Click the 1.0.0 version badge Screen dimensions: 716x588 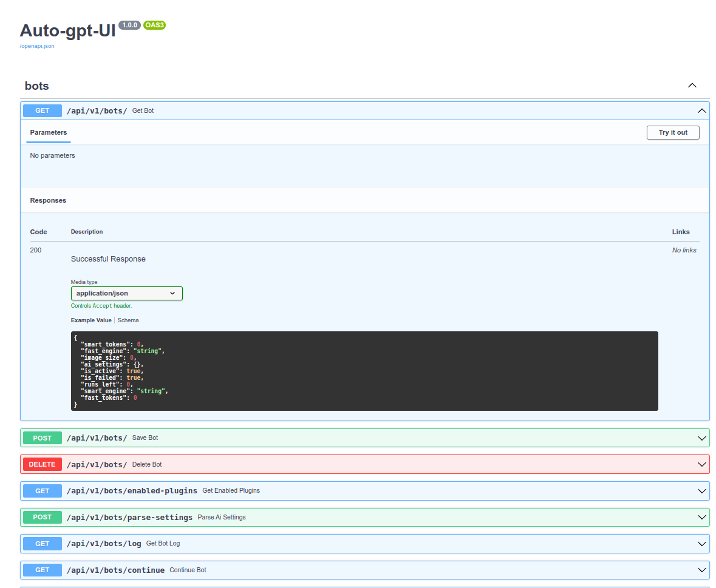pyautogui.click(x=130, y=25)
